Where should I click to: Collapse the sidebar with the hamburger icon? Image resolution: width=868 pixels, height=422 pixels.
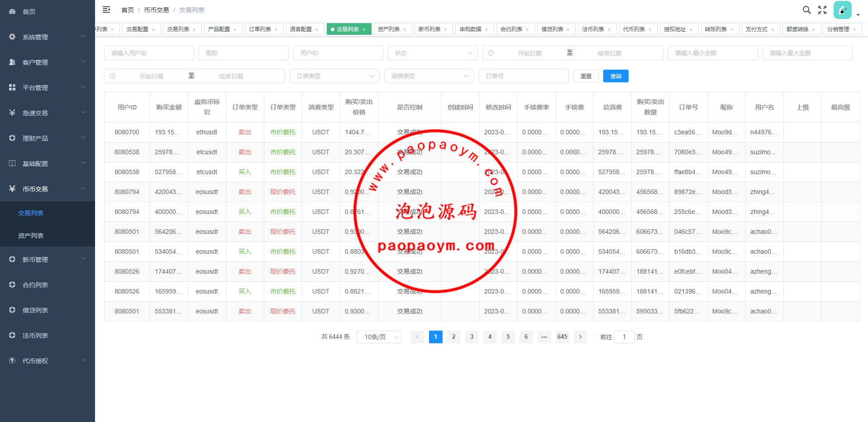[106, 9]
